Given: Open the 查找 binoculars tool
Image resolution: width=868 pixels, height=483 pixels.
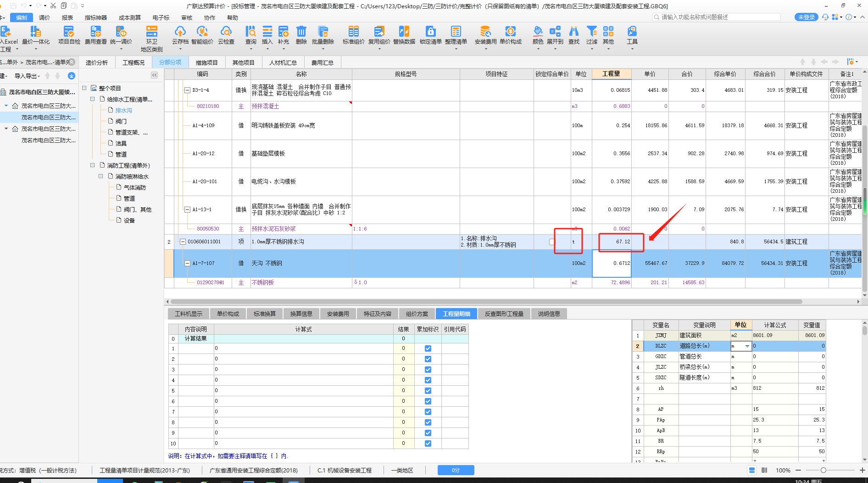Looking at the screenshot, I should (x=574, y=35).
